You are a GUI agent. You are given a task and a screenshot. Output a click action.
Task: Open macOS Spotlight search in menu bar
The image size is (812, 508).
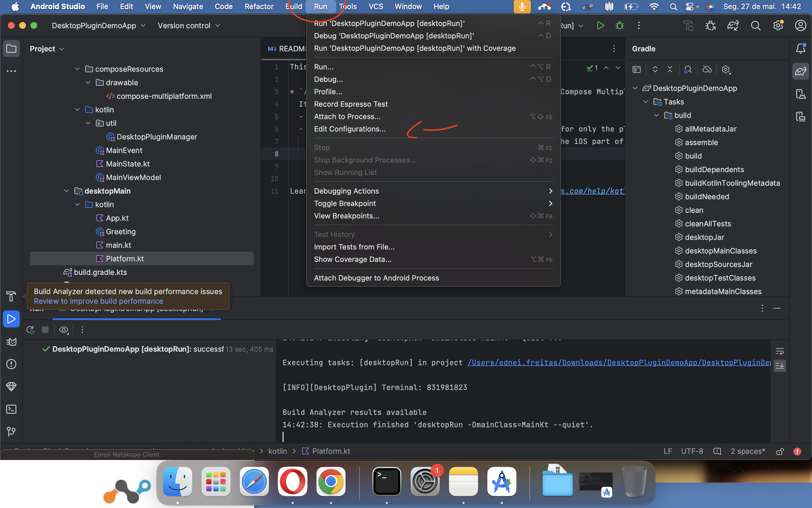673,7
